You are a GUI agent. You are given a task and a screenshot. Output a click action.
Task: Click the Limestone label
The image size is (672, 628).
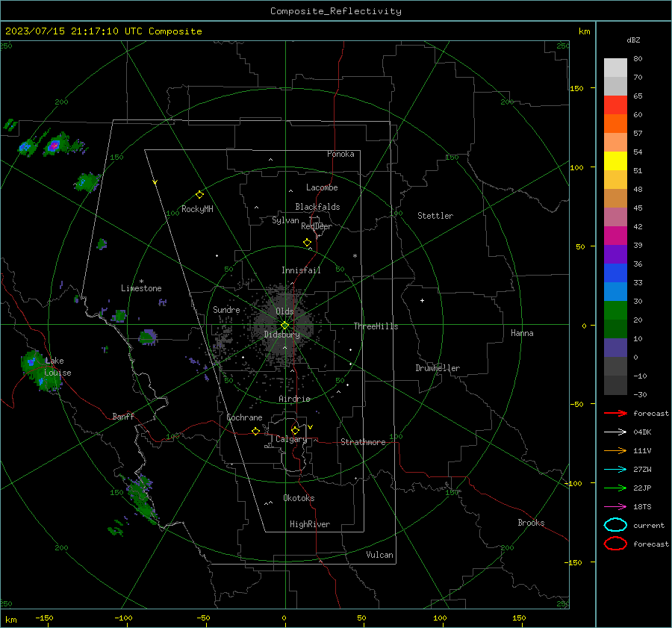[x=141, y=288]
